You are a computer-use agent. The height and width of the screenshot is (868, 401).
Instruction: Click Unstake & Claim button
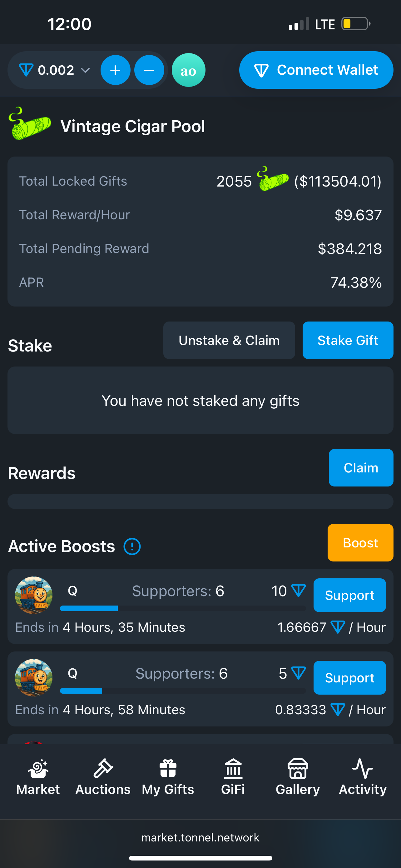229,340
